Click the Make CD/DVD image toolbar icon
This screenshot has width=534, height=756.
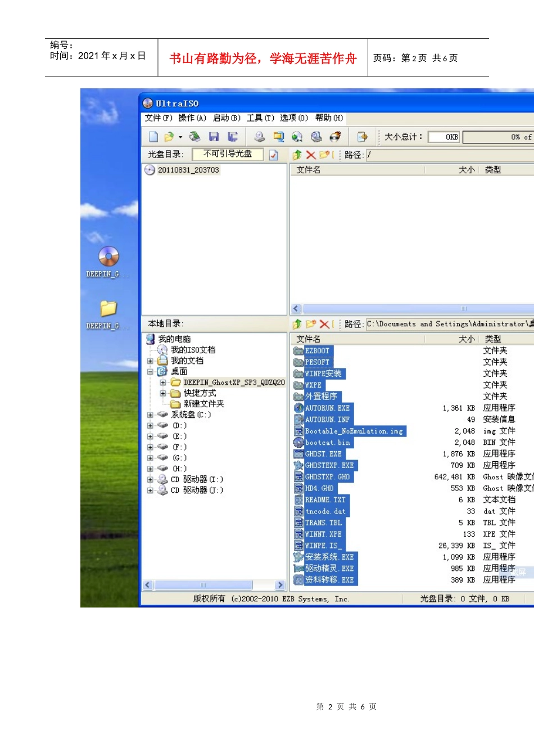click(x=259, y=137)
